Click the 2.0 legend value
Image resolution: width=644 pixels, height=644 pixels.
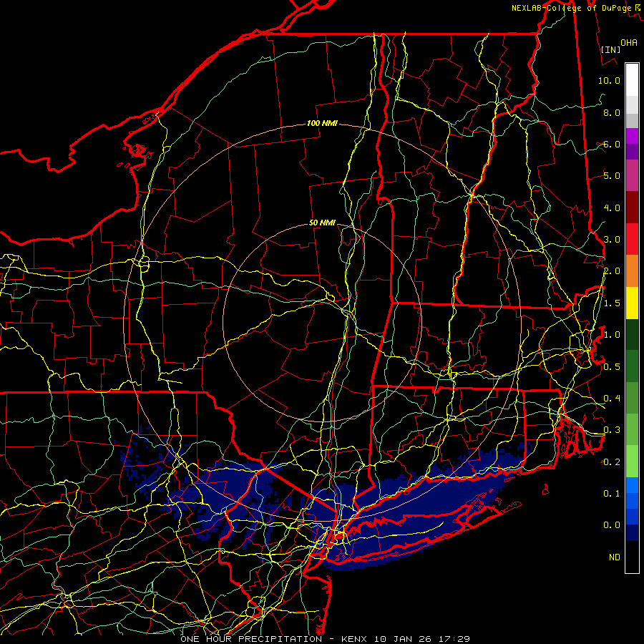[x=612, y=271]
